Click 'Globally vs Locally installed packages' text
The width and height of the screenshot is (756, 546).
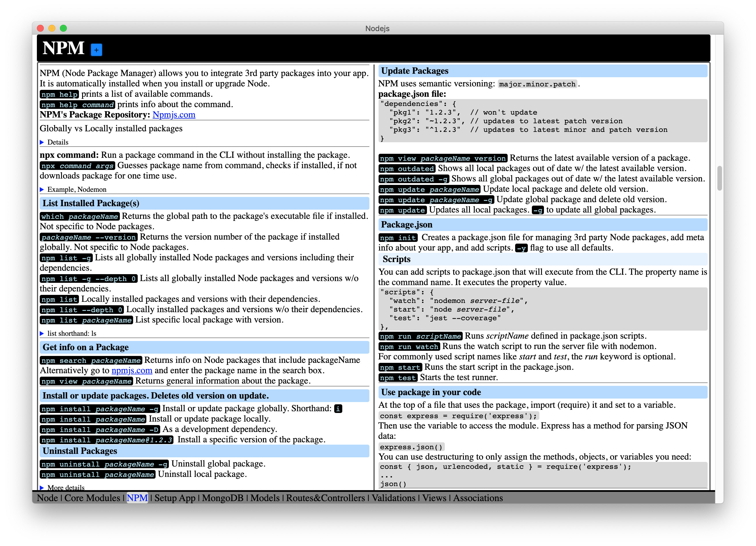111,129
